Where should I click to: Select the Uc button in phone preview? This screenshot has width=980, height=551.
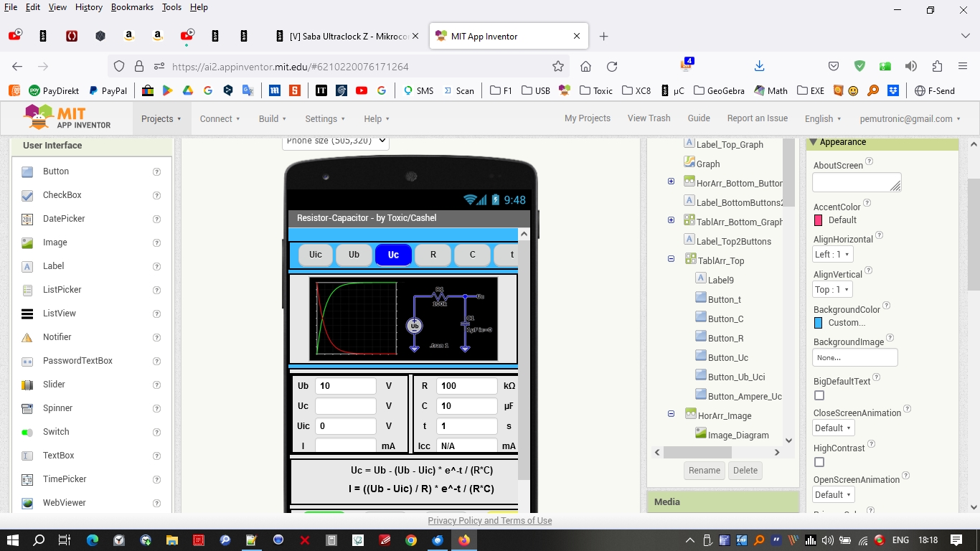(x=393, y=255)
